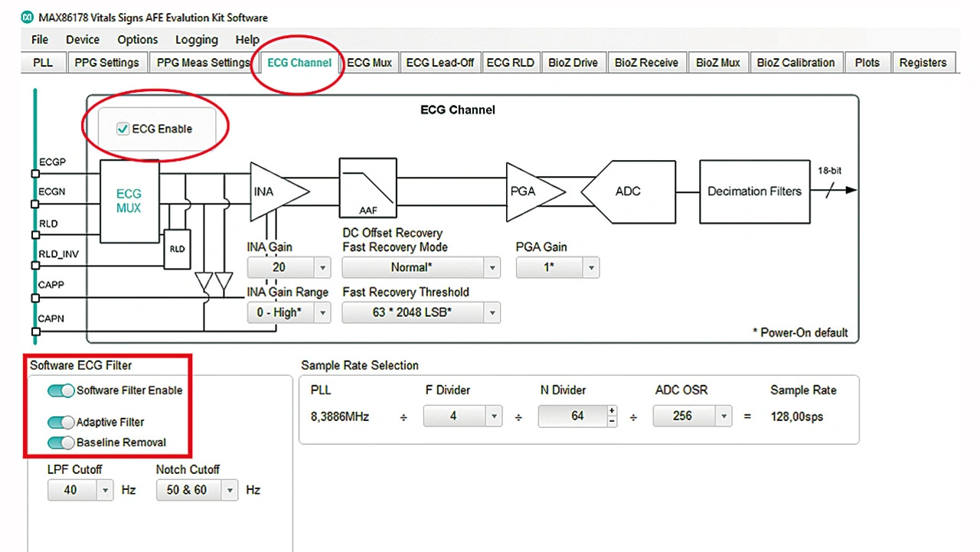This screenshot has height=552, width=980.
Task: Click the small RLD block
Action: click(177, 249)
